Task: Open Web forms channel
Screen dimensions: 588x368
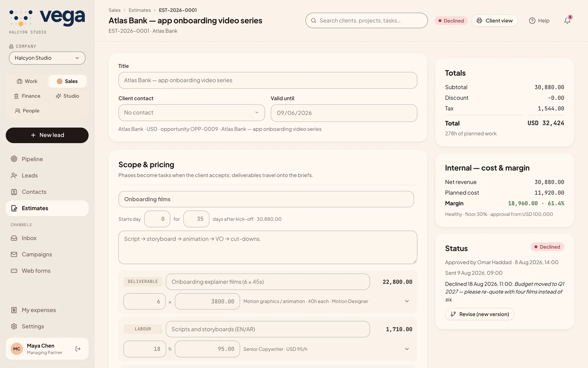Action: click(47, 271)
